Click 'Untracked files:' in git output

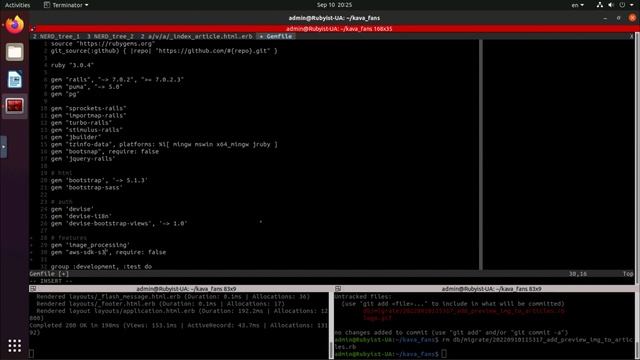point(363,297)
